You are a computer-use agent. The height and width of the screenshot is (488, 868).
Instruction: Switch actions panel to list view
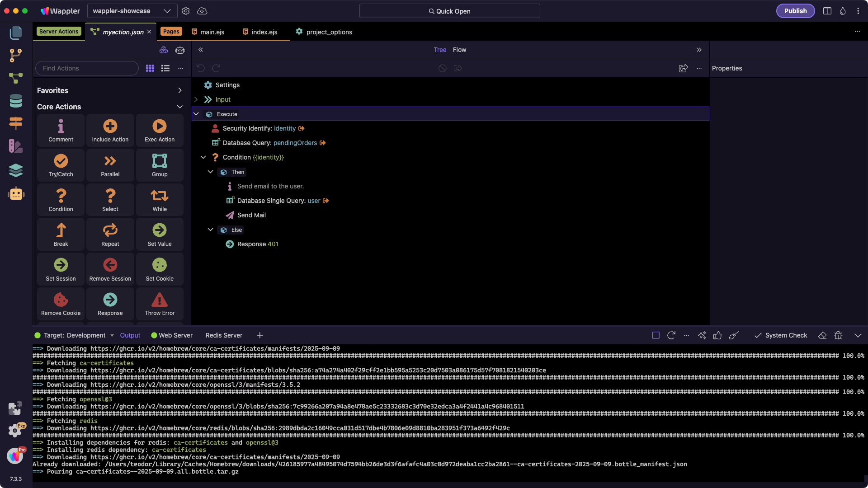[165, 68]
